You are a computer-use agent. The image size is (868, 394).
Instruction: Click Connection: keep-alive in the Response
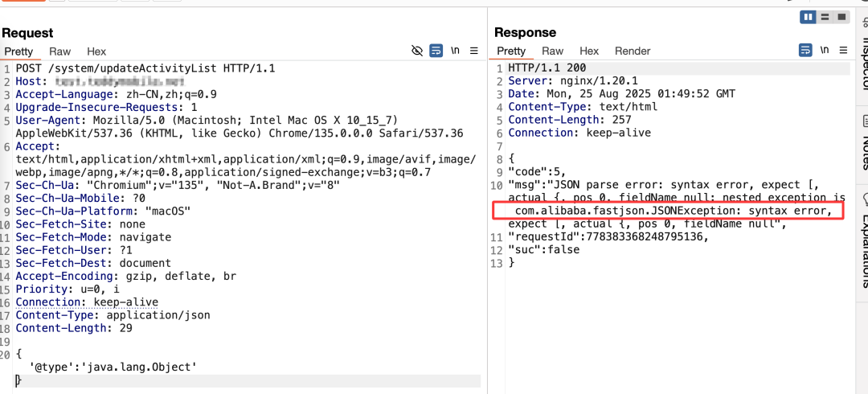click(x=579, y=133)
